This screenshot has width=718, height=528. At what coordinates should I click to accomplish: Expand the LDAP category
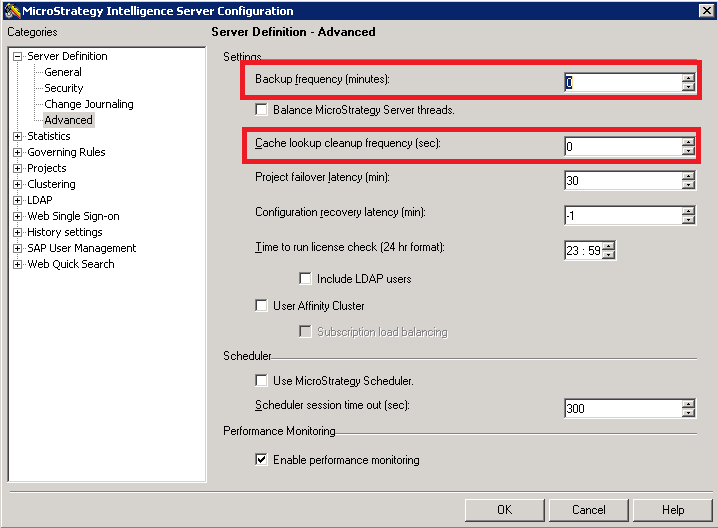(17, 201)
